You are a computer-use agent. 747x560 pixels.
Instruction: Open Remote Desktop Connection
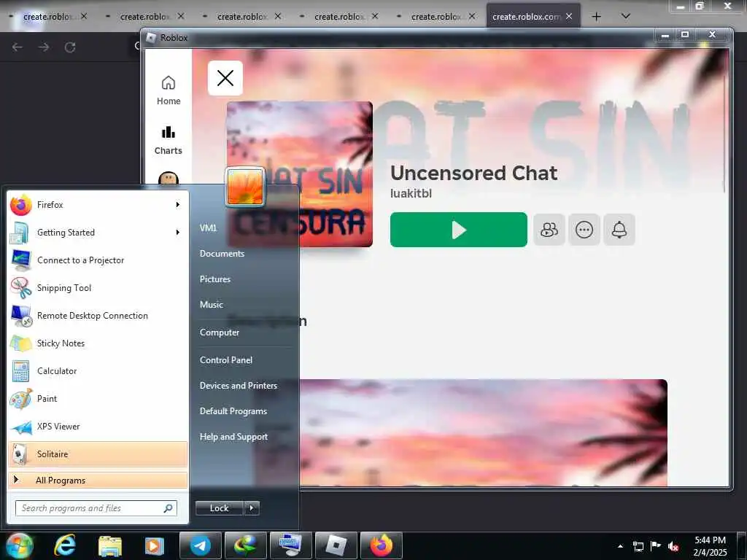coord(98,315)
